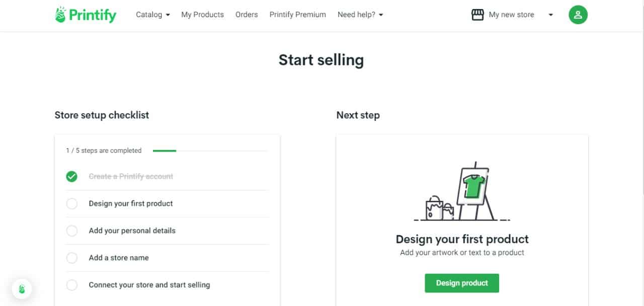Click the store shop icon

[477, 15]
